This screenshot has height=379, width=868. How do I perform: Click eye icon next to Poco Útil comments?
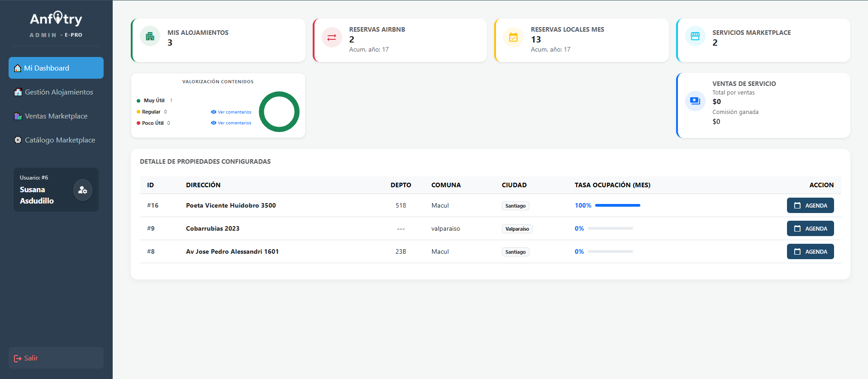pos(214,123)
